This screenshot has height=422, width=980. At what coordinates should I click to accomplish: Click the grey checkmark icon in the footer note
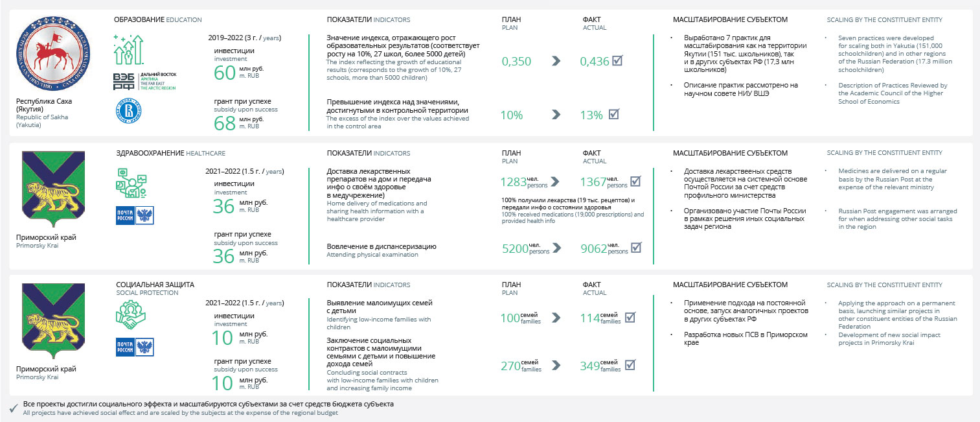14,408
